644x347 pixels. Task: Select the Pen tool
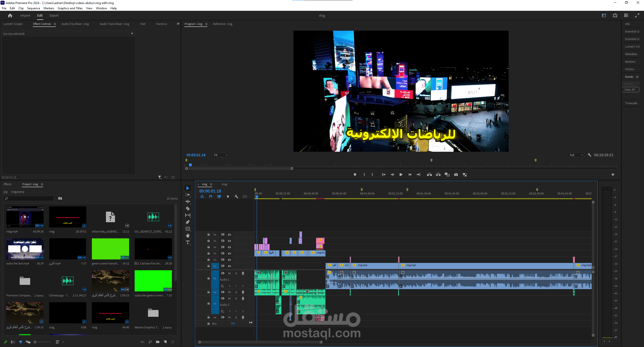188,222
